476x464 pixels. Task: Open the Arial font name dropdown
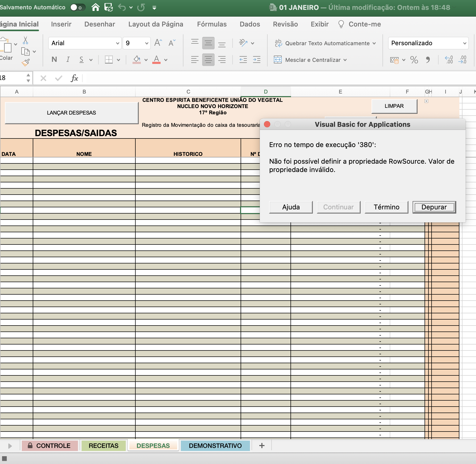(85, 43)
